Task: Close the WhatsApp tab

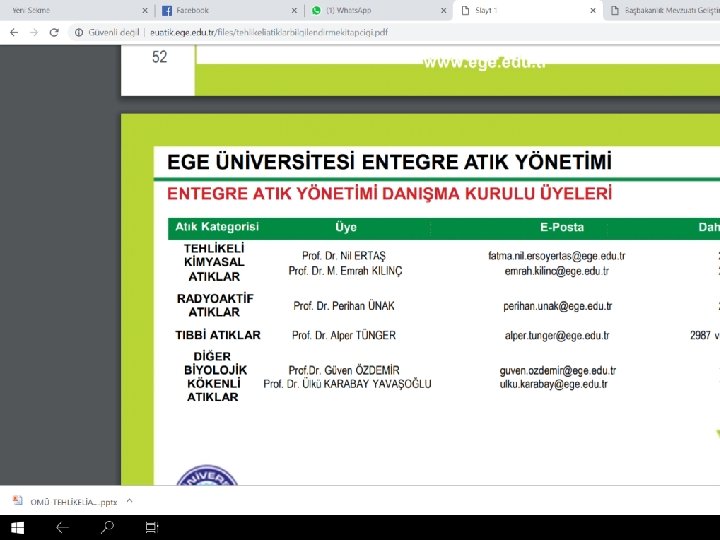Action: [x=444, y=10]
